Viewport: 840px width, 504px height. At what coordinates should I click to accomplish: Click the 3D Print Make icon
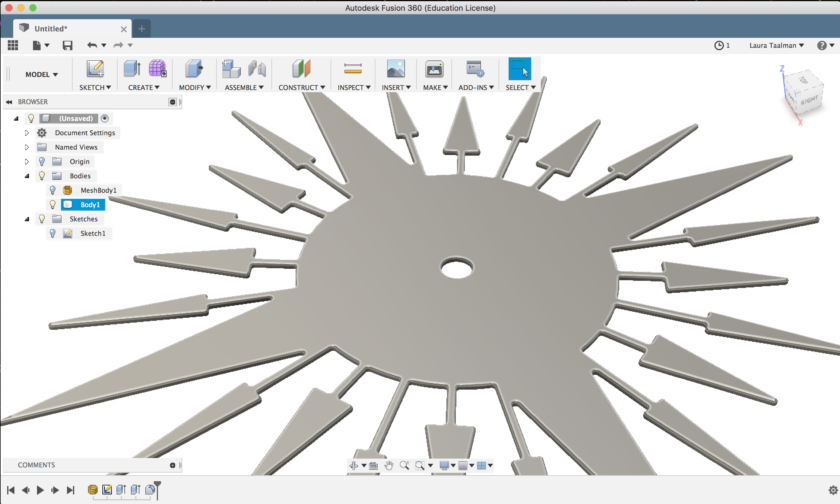tap(434, 69)
